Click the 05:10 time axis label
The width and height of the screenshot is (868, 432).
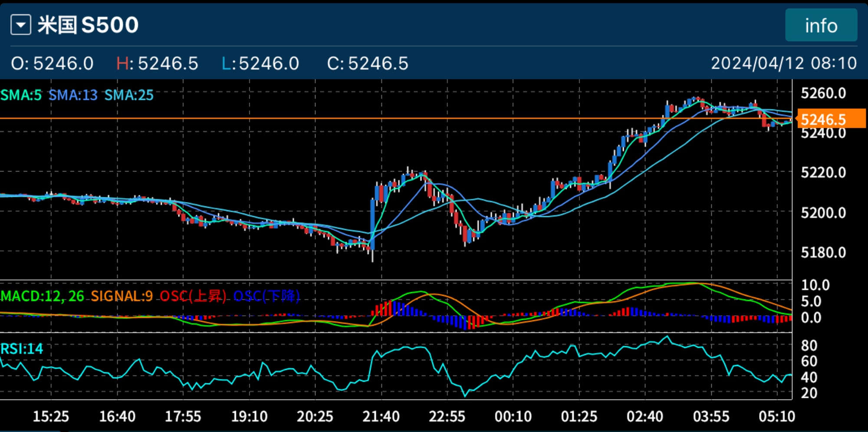click(776, 417)
